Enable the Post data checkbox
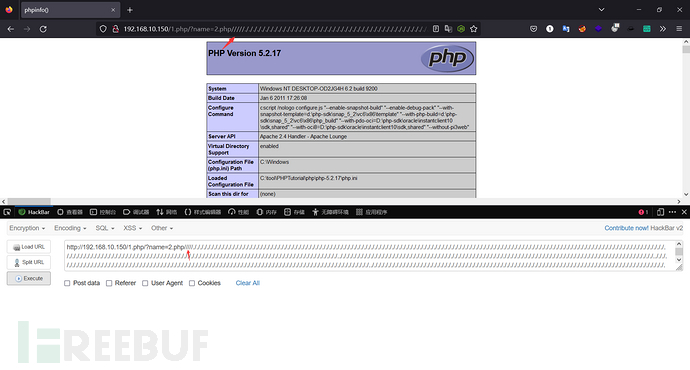 [x=67, y=283]
